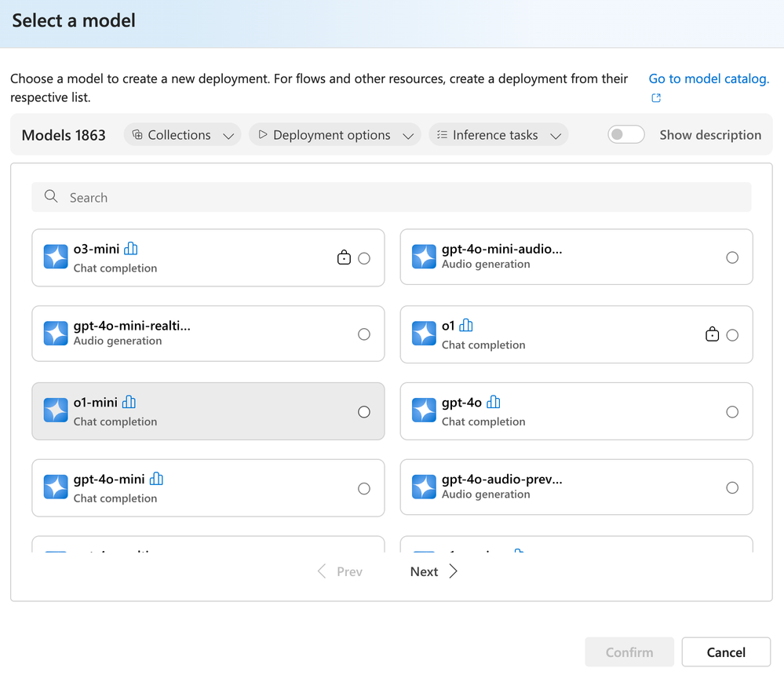The width and height of the screenshot is (784, 675).
Task: Click the Search models input field
Action: (391, 198)
